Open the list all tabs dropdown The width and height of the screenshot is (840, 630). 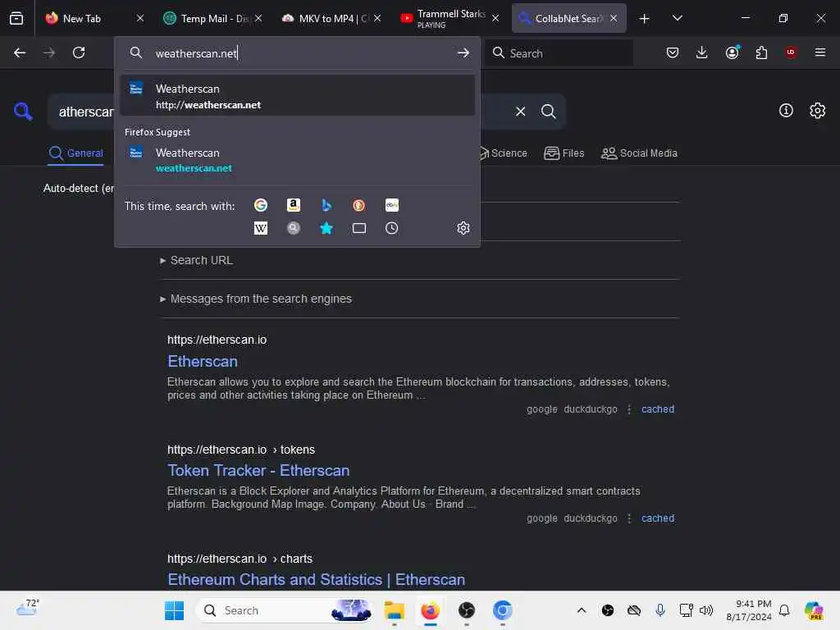tap(677, 18)
